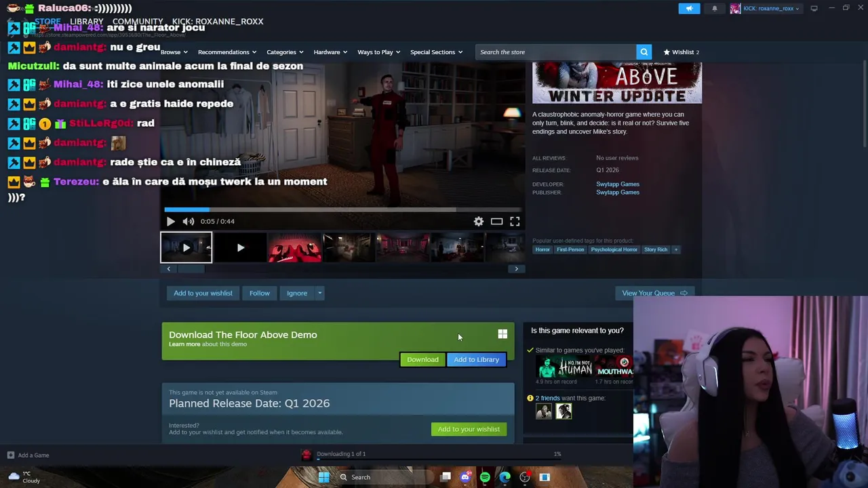Select the first trailer thumbnail
The width and height of the screenshot is (868, 488).
pos(186,247)
